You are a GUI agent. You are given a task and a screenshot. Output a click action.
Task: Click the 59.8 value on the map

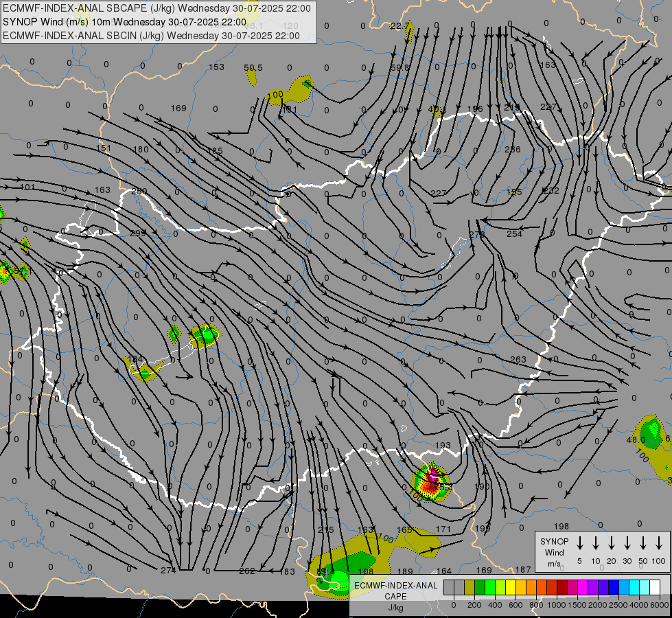click(400, 67)
